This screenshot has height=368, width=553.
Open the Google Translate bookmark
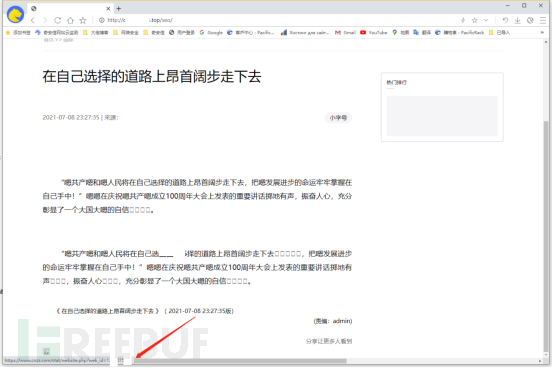coord(422,32)
